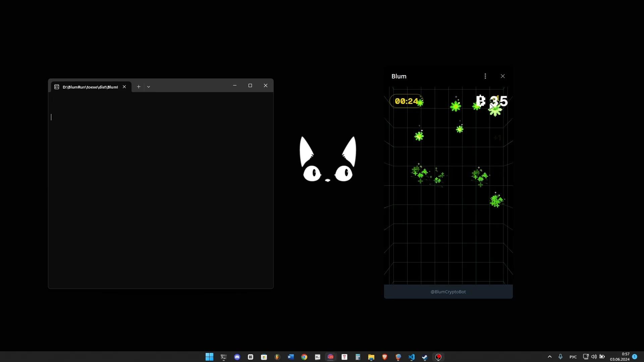Open the striped globe app icon on taskbar
This screenshot has height=362, width=644.
398,357
